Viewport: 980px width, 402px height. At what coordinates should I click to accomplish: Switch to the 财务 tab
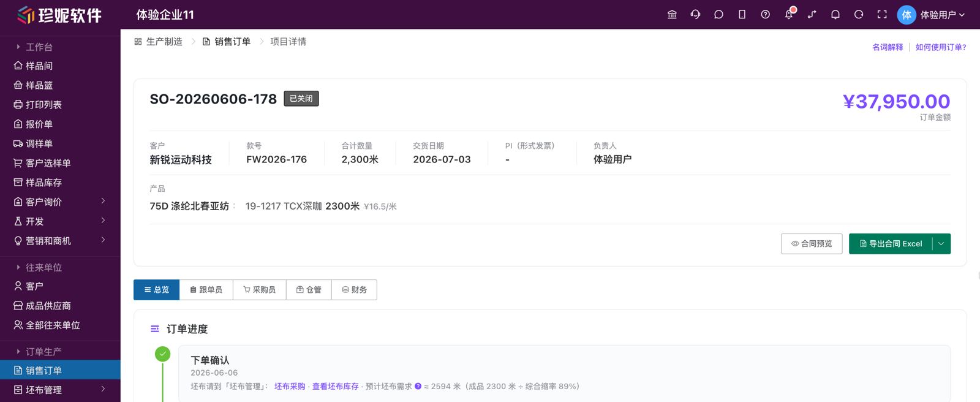355,290
